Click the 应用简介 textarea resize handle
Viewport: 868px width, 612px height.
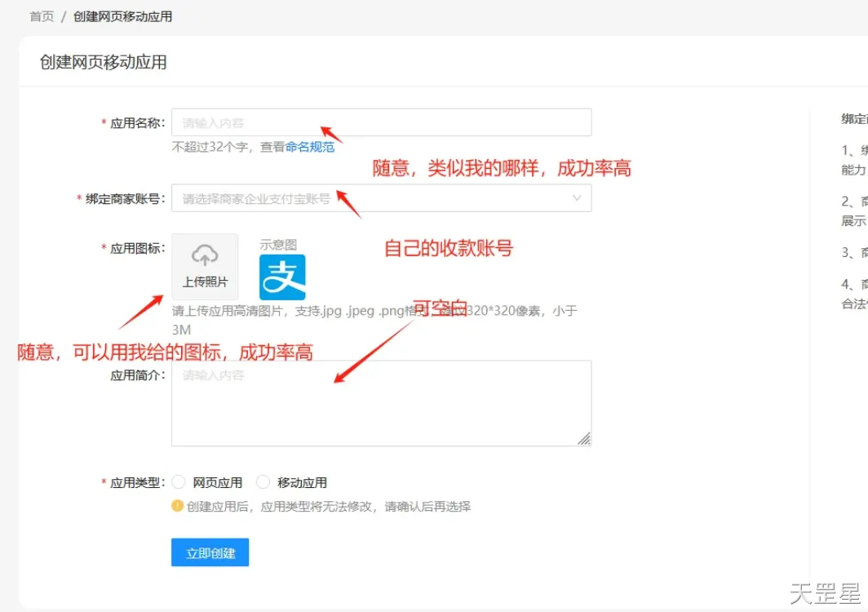click(584, 439)
